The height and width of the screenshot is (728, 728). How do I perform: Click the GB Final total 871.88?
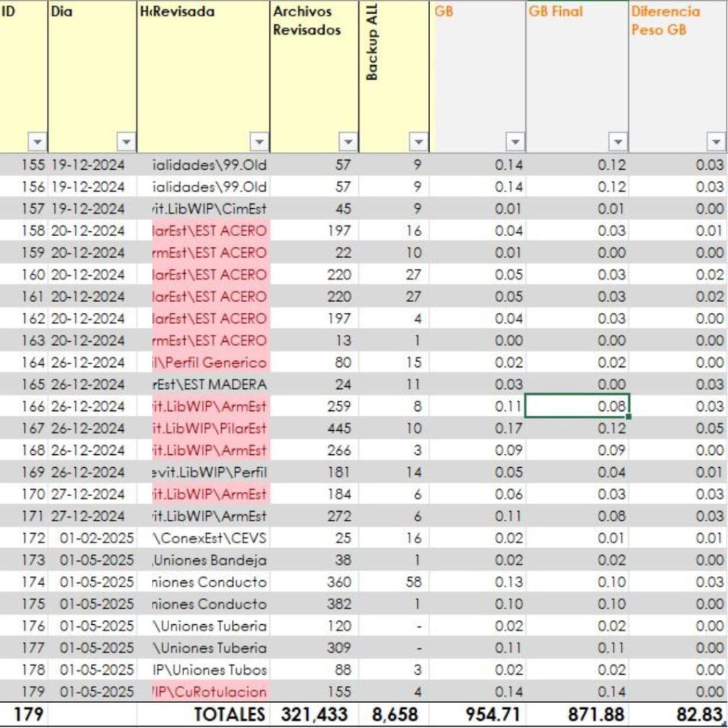577,714
